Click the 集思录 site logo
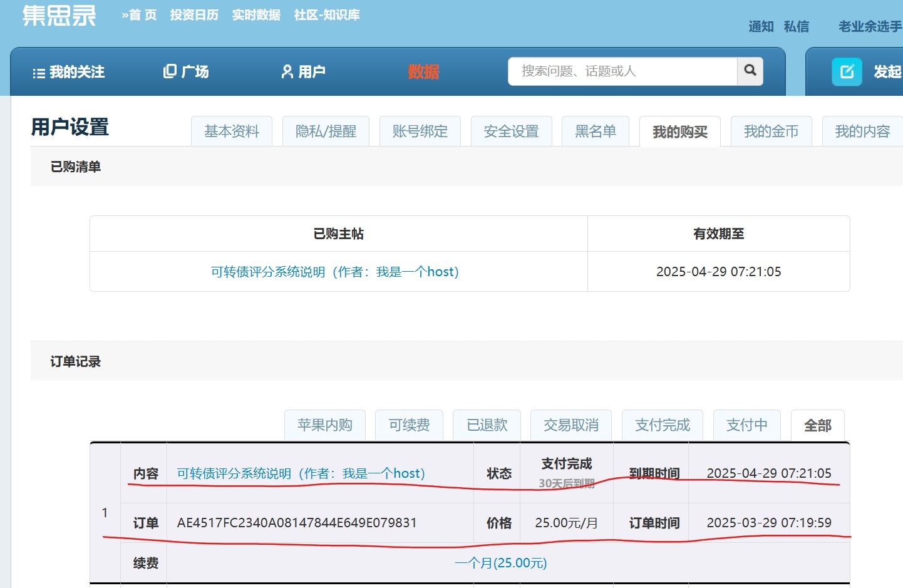Viewport: 903px width, 588px height. point(59,16)
